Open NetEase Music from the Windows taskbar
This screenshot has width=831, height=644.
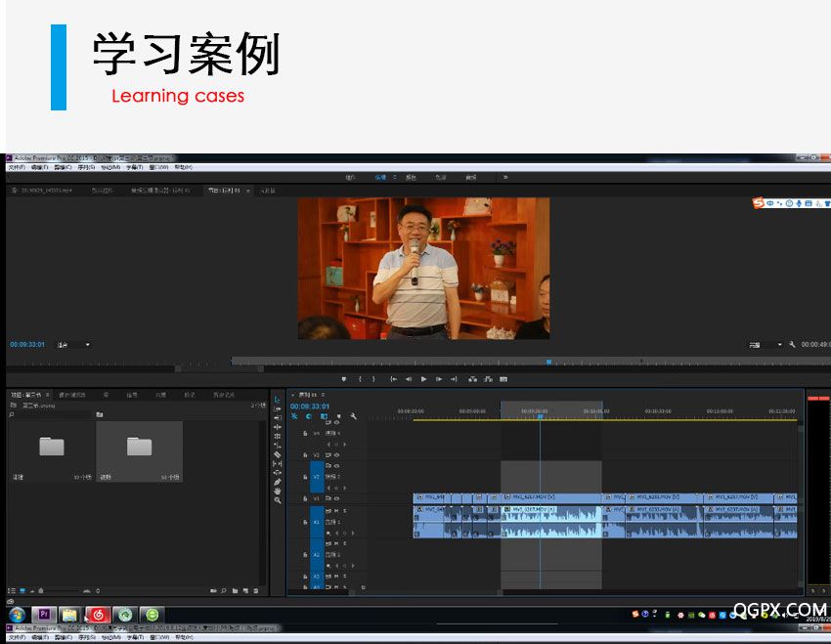98,615
